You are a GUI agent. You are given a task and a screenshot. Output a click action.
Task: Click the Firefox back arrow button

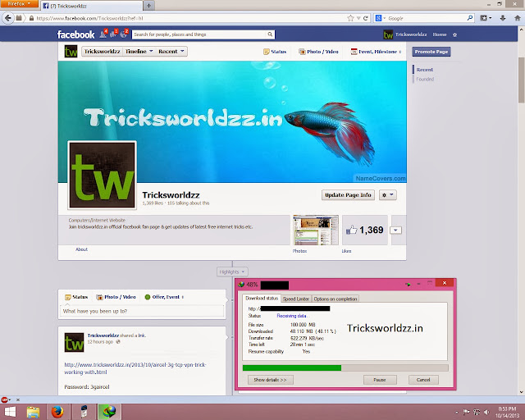pyautogui.click(x=8, y=18)
